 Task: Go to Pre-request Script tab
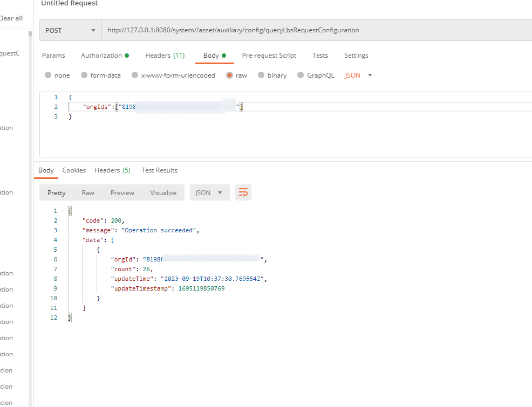click(269, 56)
